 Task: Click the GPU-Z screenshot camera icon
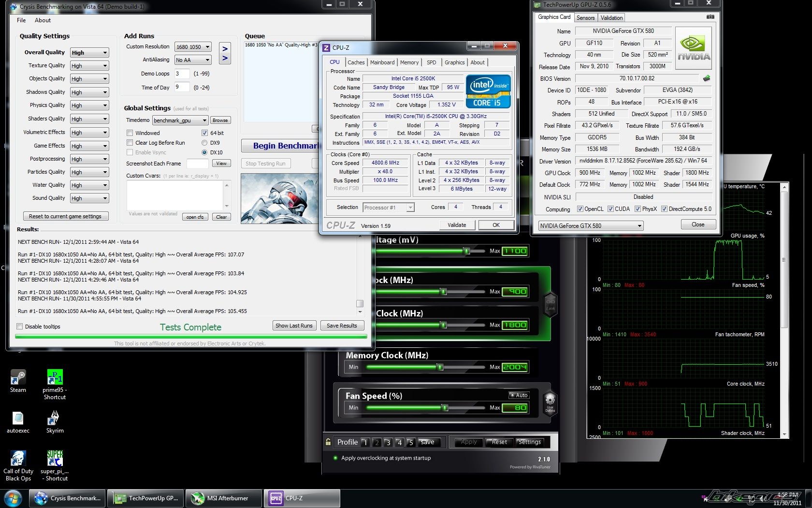point(710,17)
